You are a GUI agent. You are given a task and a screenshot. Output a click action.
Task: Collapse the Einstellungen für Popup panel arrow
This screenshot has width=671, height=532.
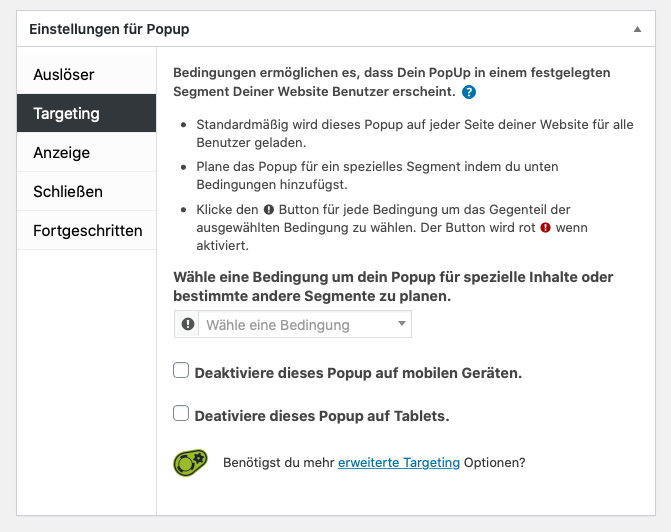coord(637,29)
